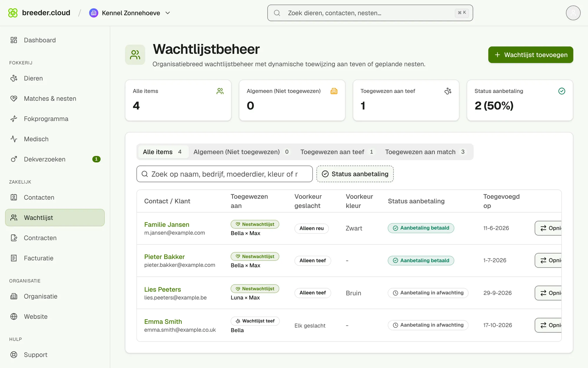Focus the waitlist search by name field
Image resolution: width=588 pixels, height=368 pixels.
pyautogui.click(x=225, y=174)
